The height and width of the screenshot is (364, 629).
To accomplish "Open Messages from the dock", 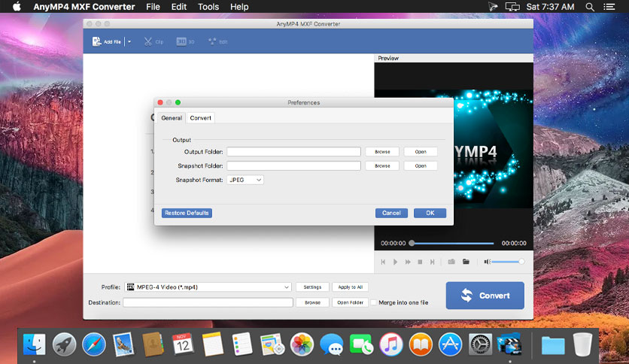I will [331, 344].
